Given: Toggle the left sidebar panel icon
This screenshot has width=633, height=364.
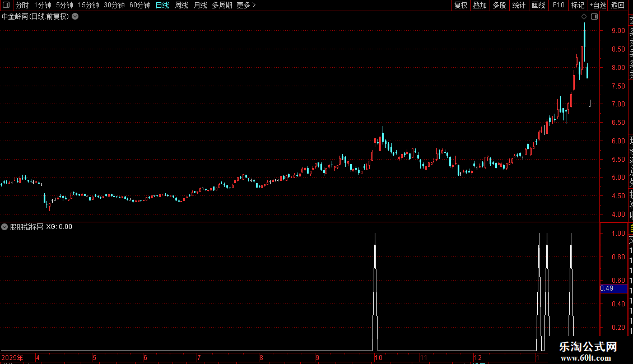Looking at the screenshot, I should pos(6,5).
